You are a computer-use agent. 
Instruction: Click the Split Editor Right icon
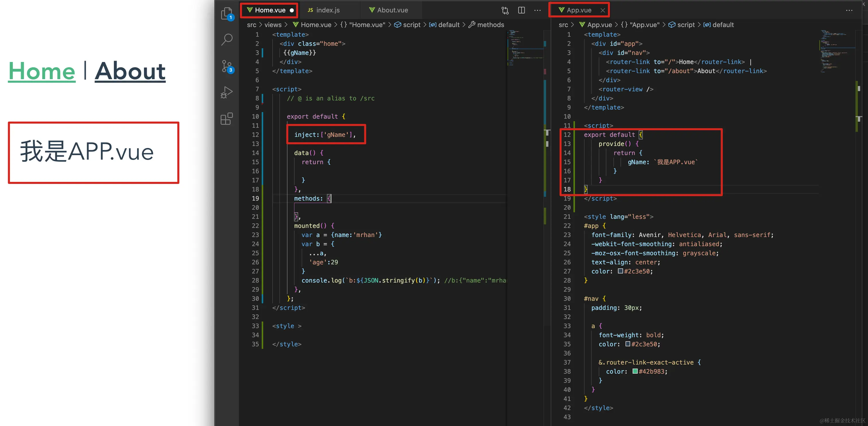(521, 10)
